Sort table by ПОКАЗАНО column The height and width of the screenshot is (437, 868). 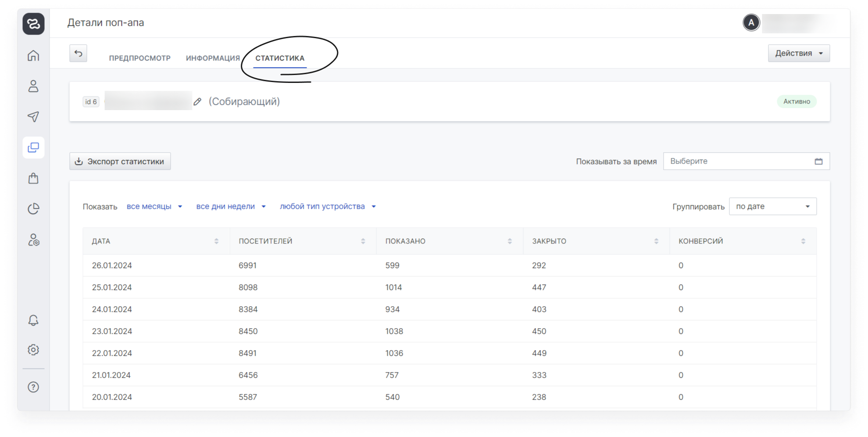510,241
